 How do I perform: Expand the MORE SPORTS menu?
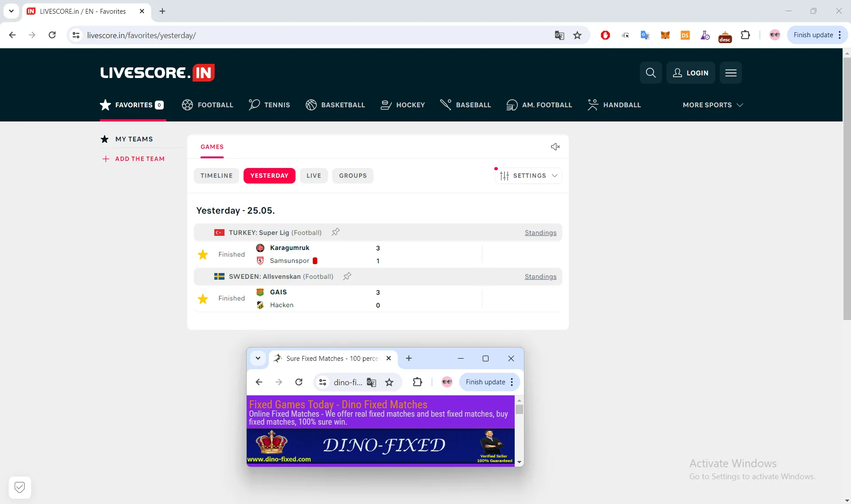[713, 105]
